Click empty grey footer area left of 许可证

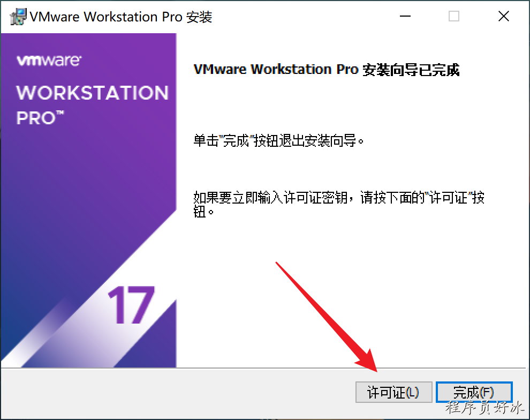click(176, 392)
